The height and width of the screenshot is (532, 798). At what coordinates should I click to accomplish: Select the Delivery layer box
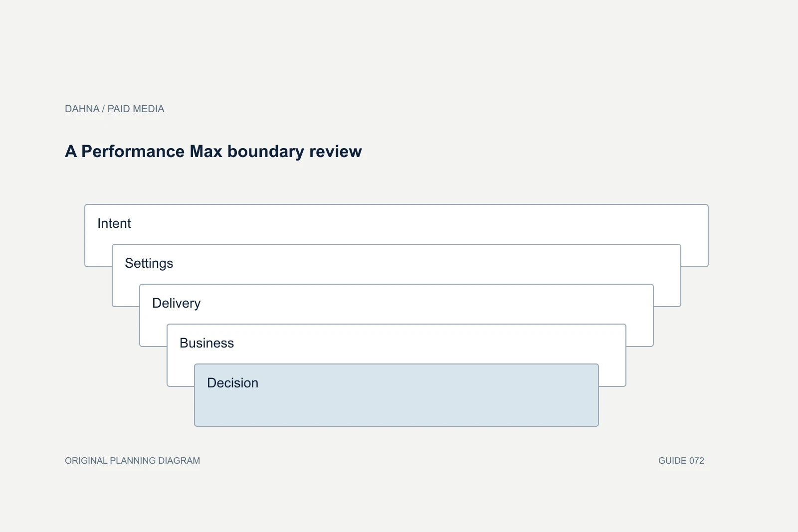click(x=397, y=304)
